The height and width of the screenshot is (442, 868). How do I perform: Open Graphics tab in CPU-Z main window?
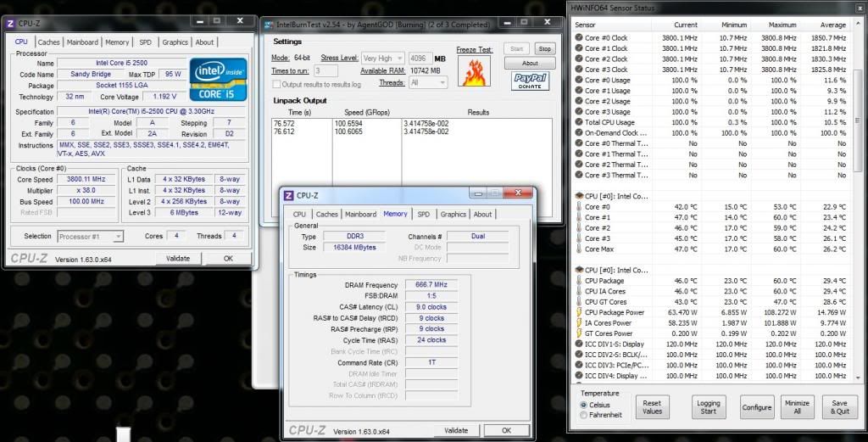175,42
